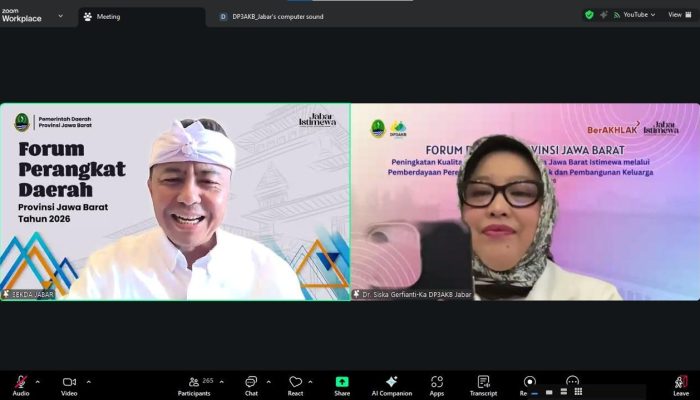Expand the Video options caret
This screenshot has height=400, width=700.
click(88, 382)
